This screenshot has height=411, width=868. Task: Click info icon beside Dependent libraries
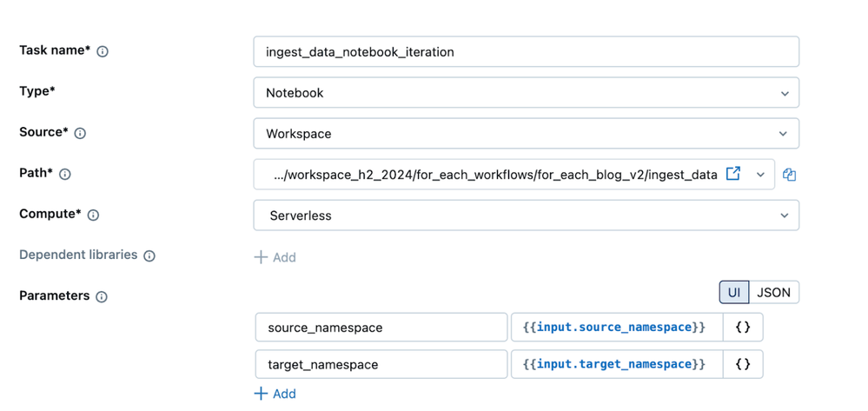tap(149, 256)
